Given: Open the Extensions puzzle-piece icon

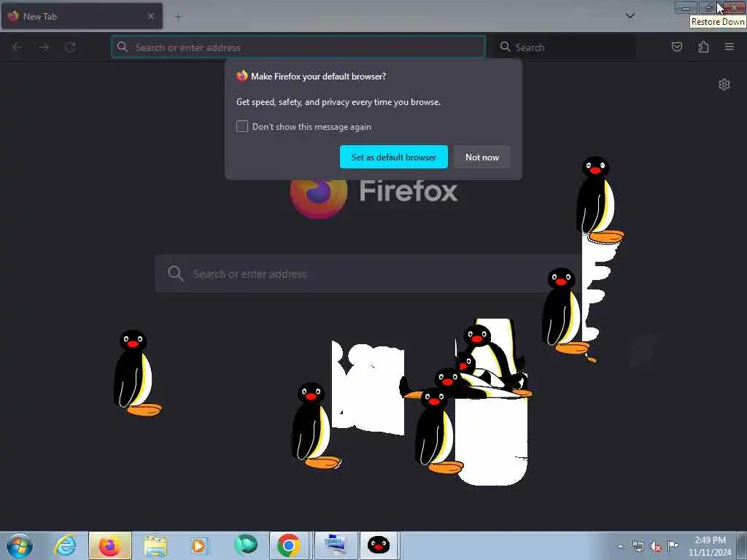Looking at the screenshot, I should tap(703, 47).
